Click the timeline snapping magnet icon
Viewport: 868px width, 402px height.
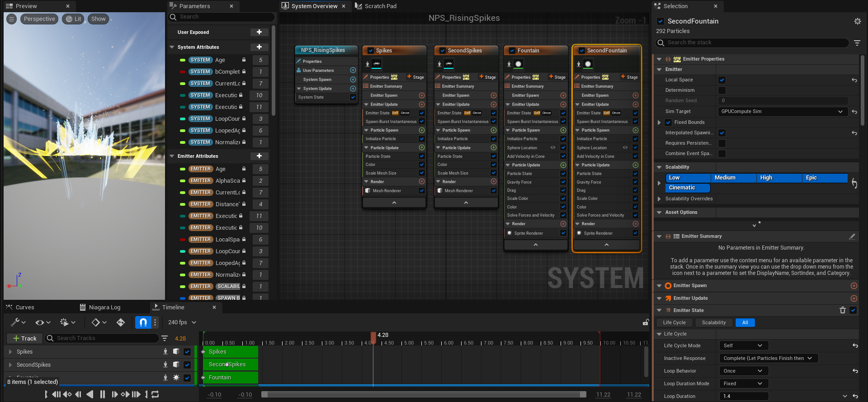[x=143, y=322]
